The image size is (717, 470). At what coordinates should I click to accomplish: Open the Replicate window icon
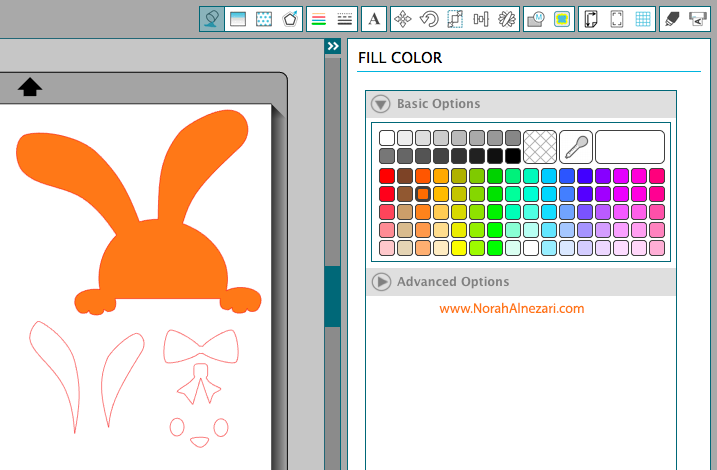[507, 19]
